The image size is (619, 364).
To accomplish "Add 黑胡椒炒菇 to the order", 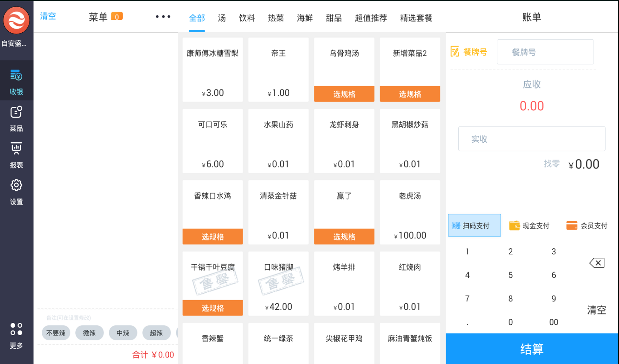I will [410, 141].
